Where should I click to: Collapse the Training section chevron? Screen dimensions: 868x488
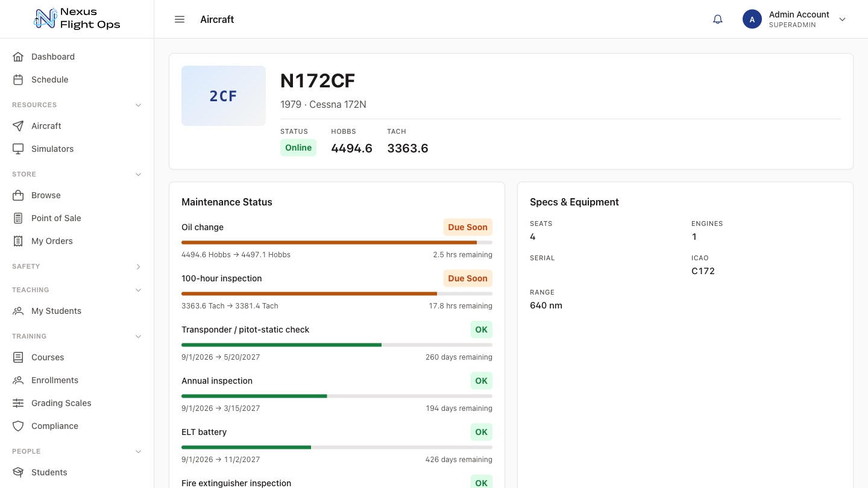pos(138,336)
